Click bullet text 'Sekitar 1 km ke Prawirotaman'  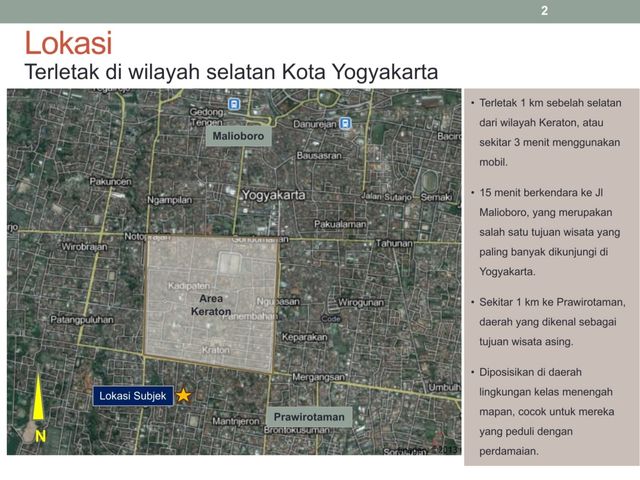[x=552, y=302]
